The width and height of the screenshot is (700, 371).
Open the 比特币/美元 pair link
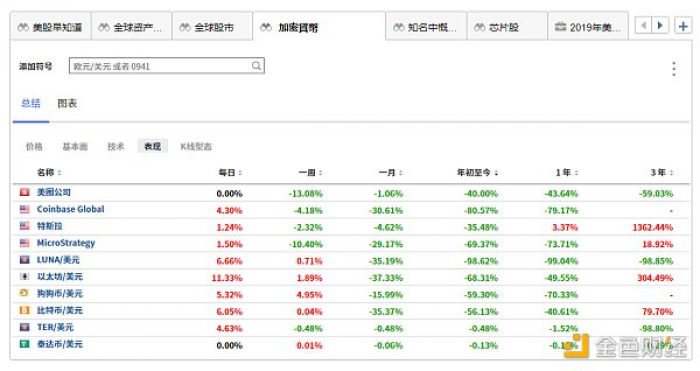[x=60, y=310]
